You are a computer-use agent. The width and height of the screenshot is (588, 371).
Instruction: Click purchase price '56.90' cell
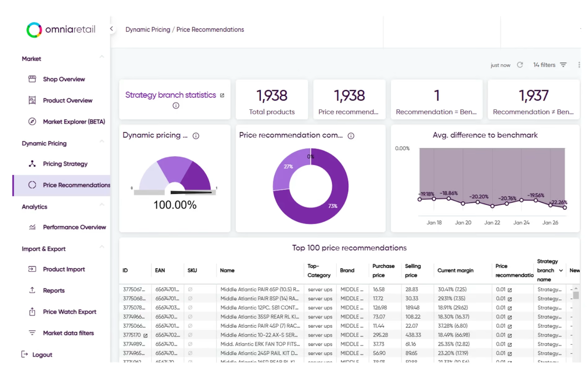379,353
